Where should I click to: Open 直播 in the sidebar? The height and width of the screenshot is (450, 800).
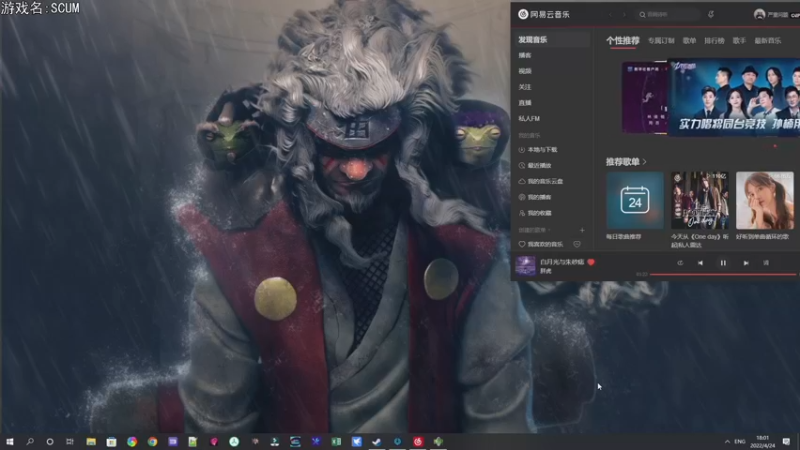tap(525, 103)
